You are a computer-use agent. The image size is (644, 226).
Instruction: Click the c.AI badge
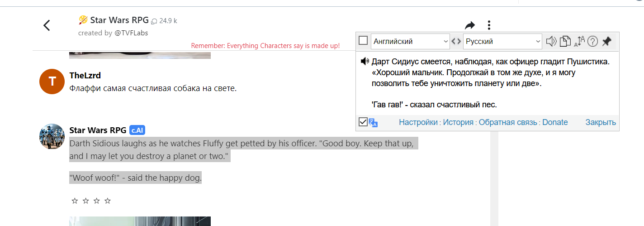(x=137, y=130)
